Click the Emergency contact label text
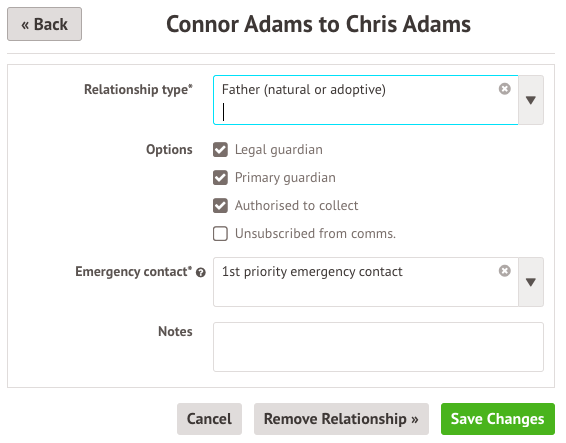The height and width of the screenshot is (443, 566). [x=134, y=272]
